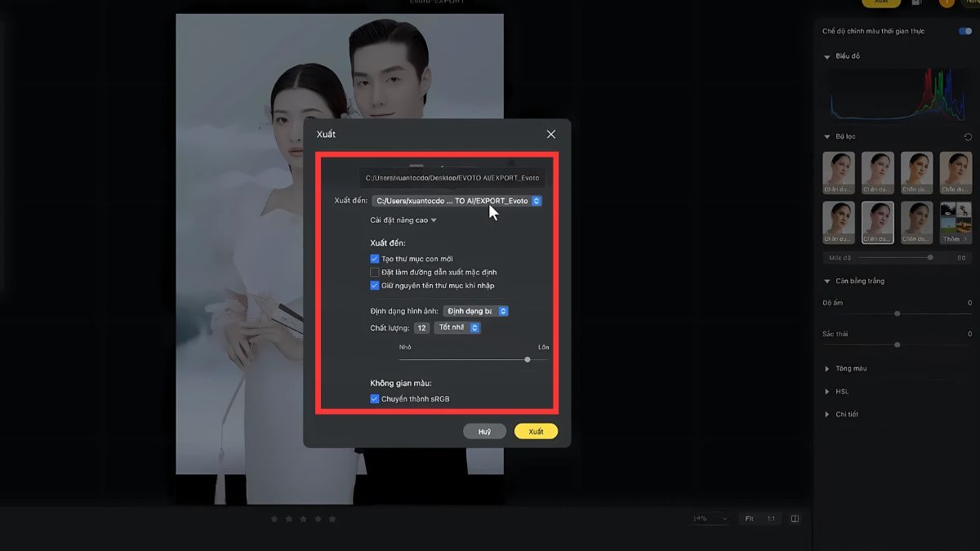Uncheck Giữ nguyên tên thư mục khi nhập
This screenshot has height=551, width=980.
[x=375, y=286]
